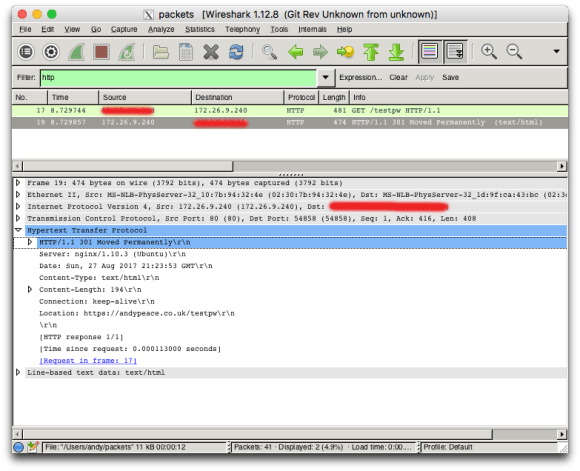Jump to the first packet icon
This screenshot has height=471, width=580.
click(371, 51)
